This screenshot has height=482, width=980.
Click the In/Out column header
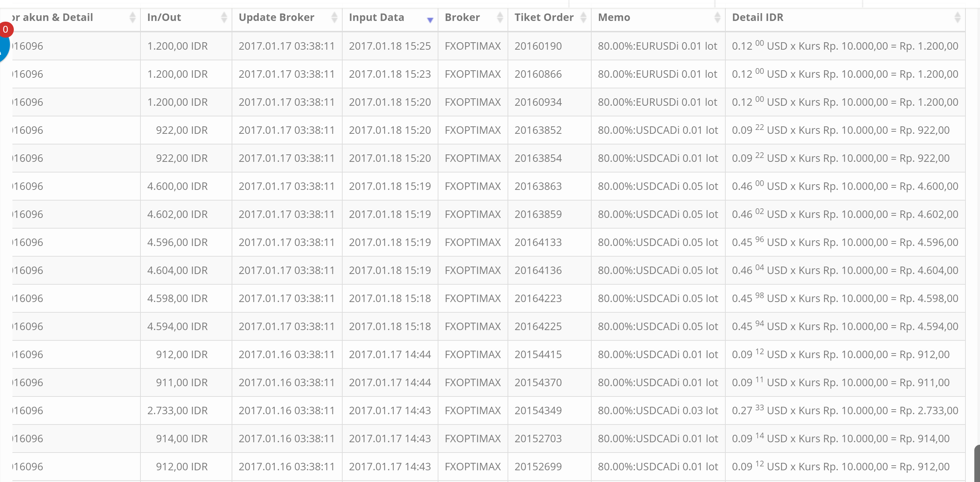187,17
